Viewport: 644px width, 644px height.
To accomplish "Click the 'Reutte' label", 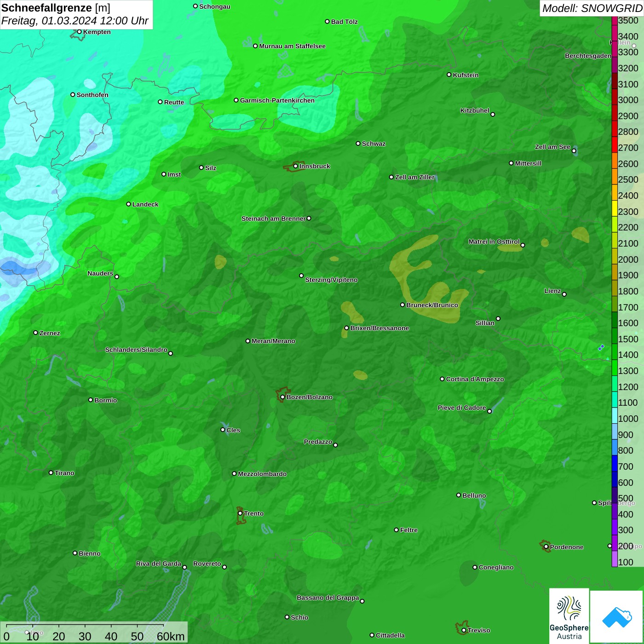I will click(174, 102).
